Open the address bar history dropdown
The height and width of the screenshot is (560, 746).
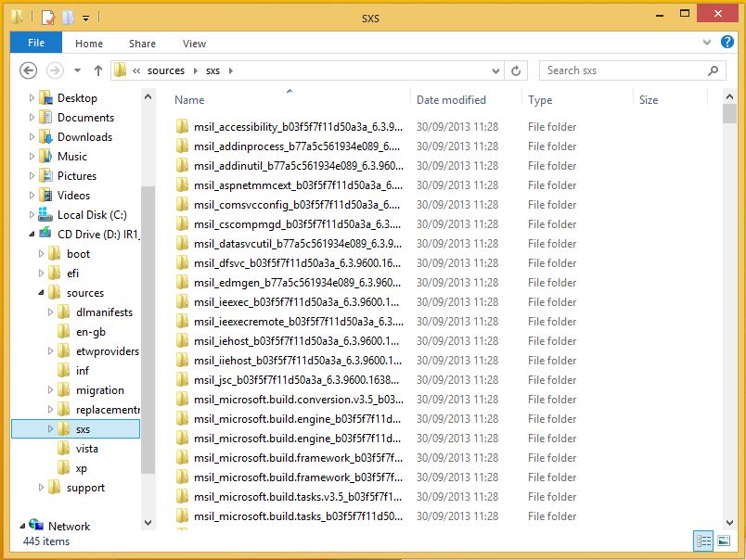tap(495, 70)
